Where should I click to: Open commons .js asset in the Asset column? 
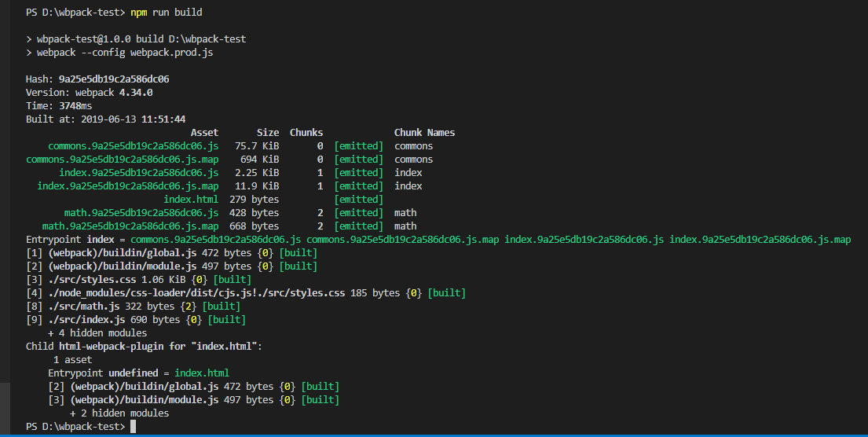[134, 145]
